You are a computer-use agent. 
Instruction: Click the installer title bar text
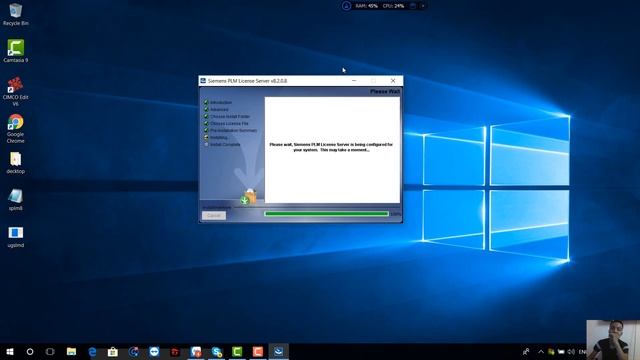tap(247, 81)
